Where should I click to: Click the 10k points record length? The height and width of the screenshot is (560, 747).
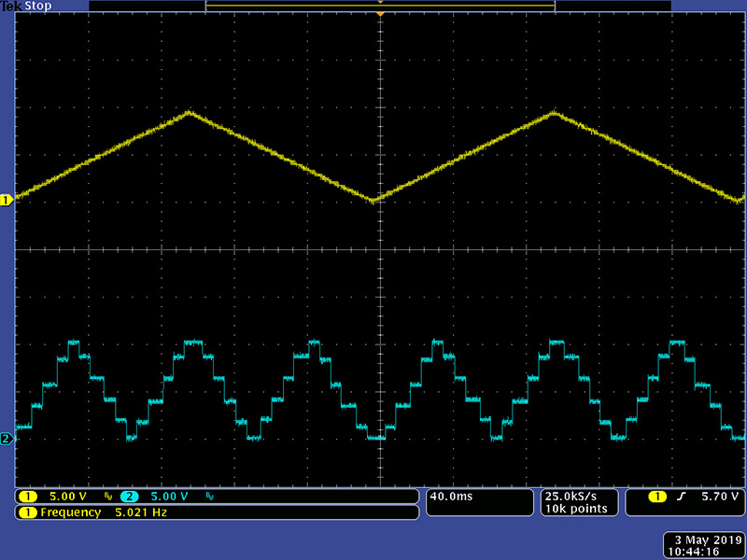point(576,509)
